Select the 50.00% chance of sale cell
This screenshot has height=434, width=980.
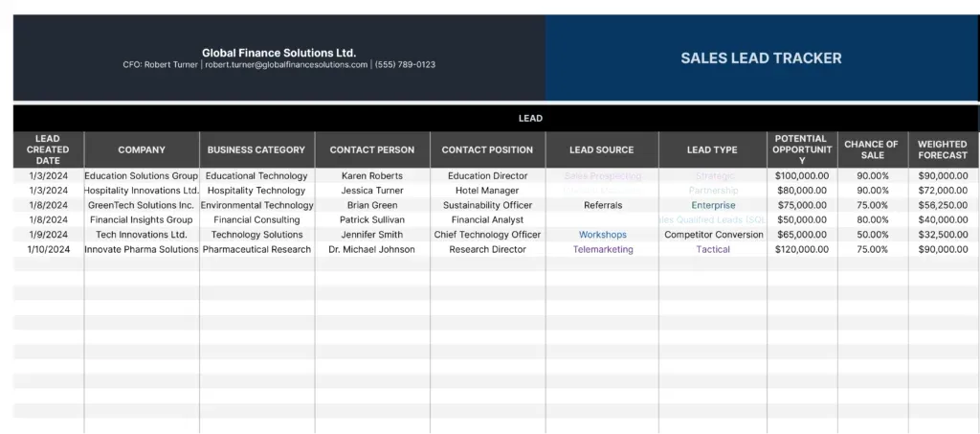coord(873,235)
